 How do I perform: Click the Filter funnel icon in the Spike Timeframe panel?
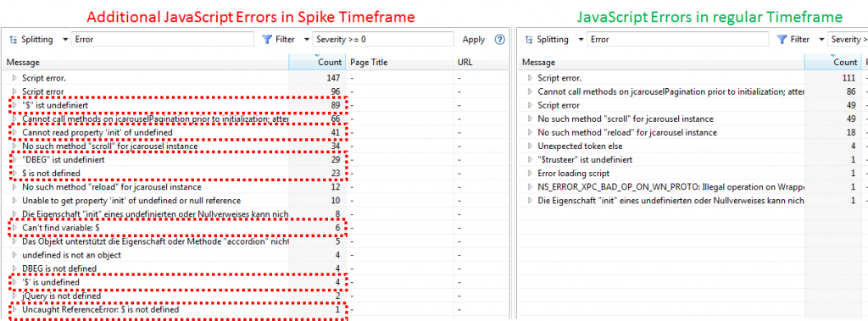(x=267, y=40)
